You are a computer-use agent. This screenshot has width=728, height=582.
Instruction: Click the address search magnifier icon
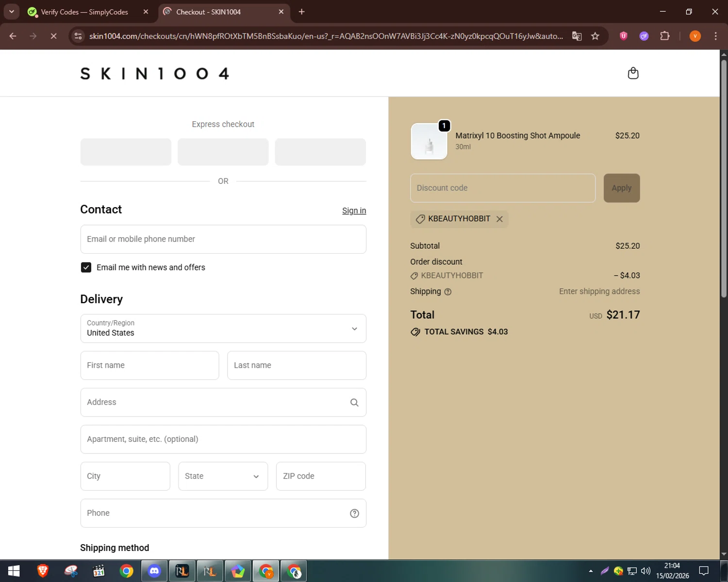click(354, 403)
